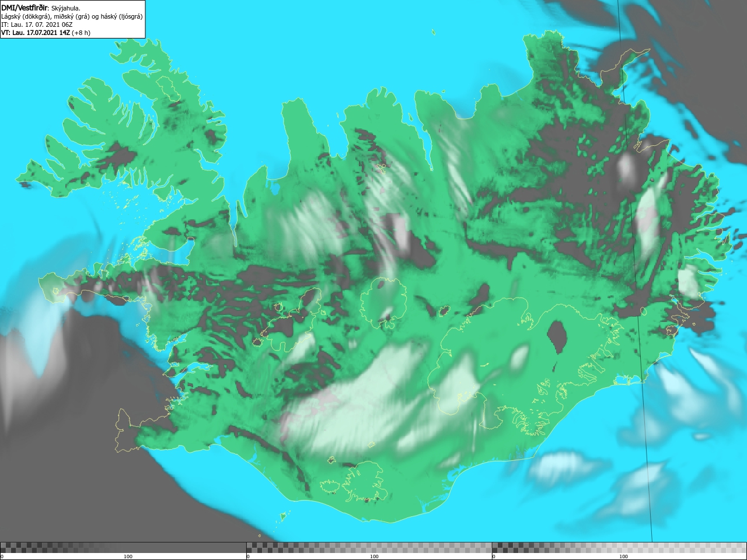Click the medium grey mid-cloud scale bar
This screenshot has height=560, width=747.
(369, 548)
